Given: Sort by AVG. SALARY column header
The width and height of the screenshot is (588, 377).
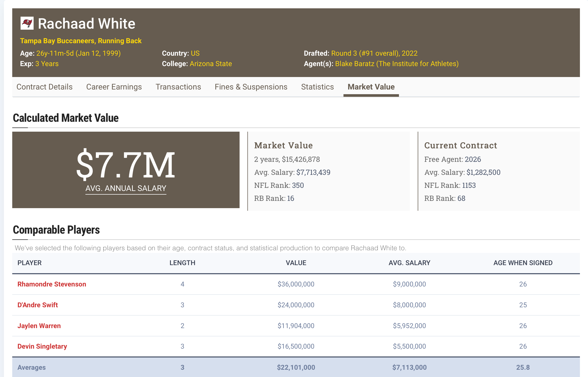Looking at the screenshot, I should point(409,263).
